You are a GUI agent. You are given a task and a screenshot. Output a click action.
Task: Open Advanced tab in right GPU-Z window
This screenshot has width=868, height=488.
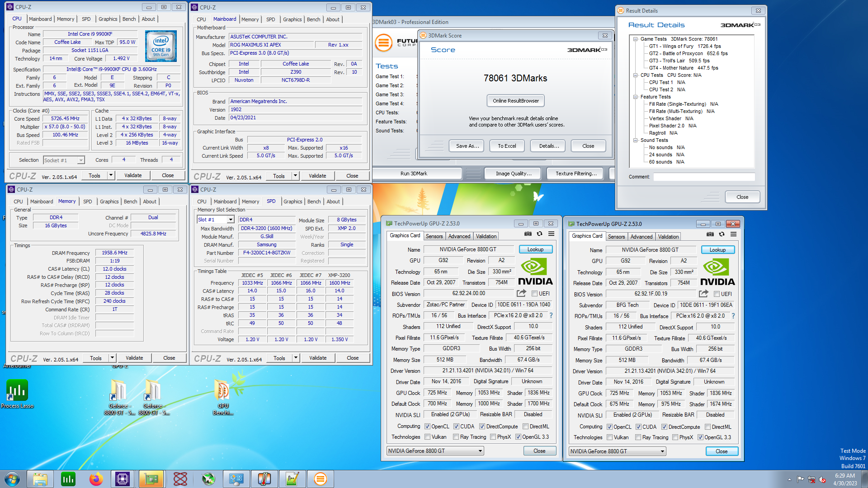tap(641, 237)
